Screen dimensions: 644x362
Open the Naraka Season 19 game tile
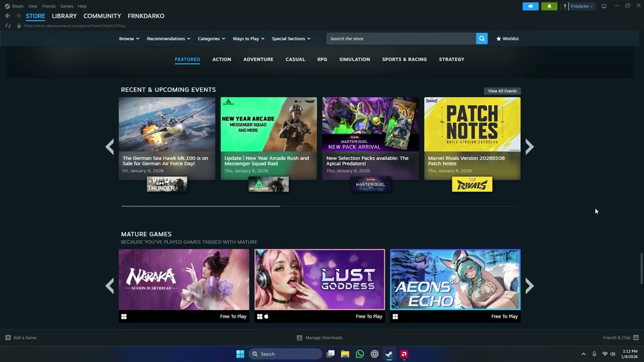[x=184, y=286]
